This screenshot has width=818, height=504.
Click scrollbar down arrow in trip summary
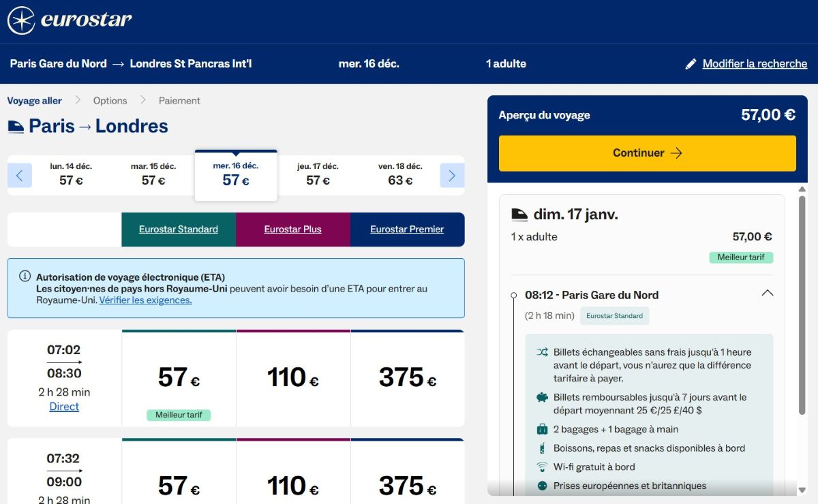click(x=802, y=490)
